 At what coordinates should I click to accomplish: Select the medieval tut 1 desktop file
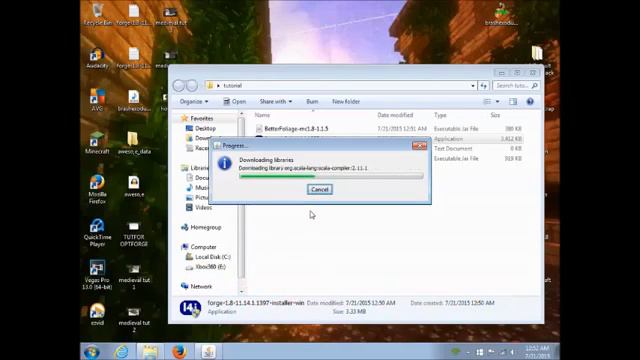[134, 277]
